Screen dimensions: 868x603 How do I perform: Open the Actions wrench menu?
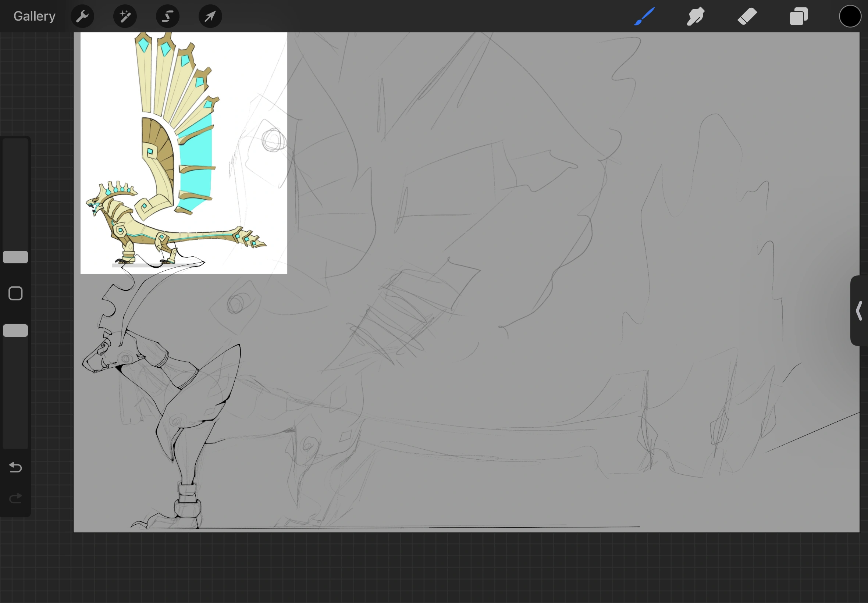coord(82,16)
